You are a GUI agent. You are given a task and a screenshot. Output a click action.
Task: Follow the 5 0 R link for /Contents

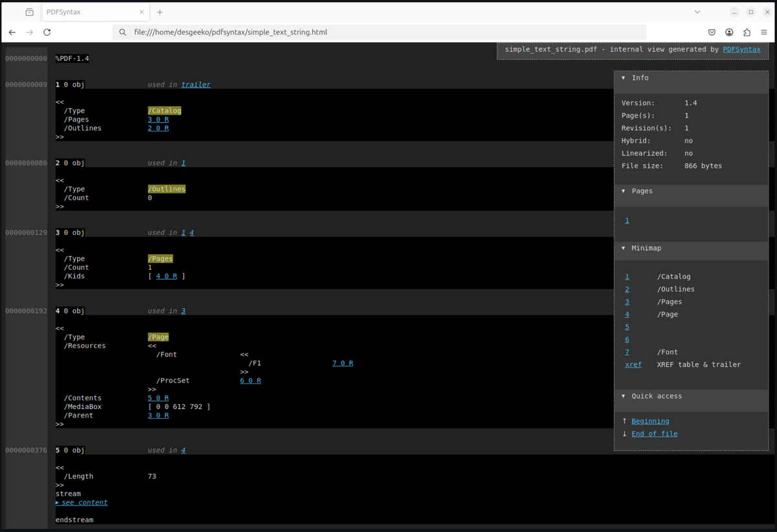[158, 398]
